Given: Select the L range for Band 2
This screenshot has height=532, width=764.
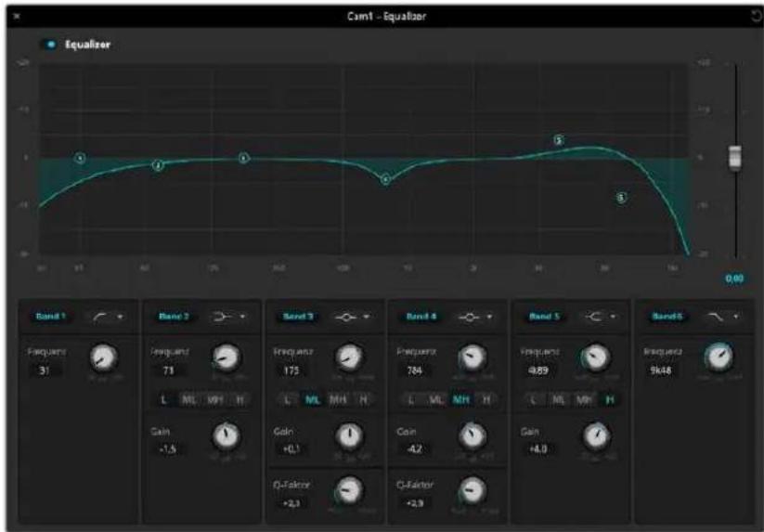Looking at the screenshot, I should [x=164, y=400].
